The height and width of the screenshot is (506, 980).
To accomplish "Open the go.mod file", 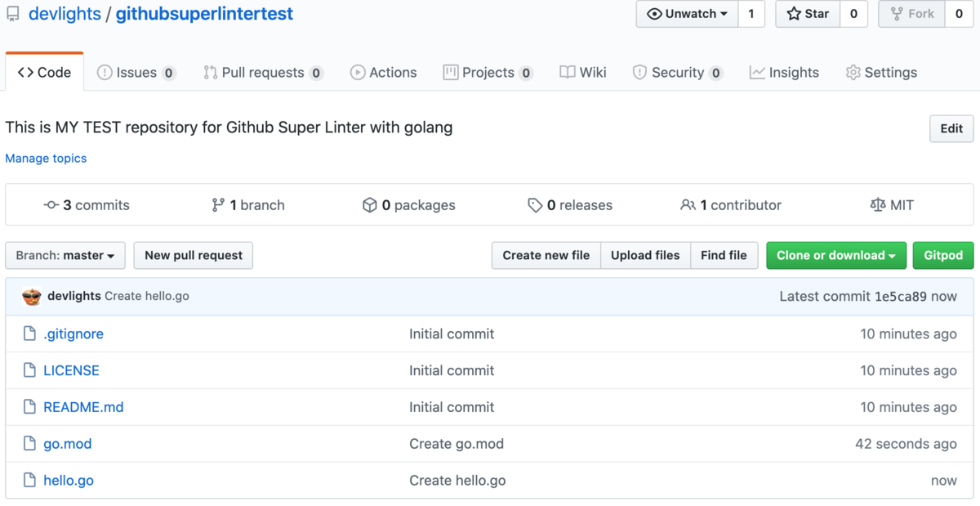I will [x=68, y=444].
